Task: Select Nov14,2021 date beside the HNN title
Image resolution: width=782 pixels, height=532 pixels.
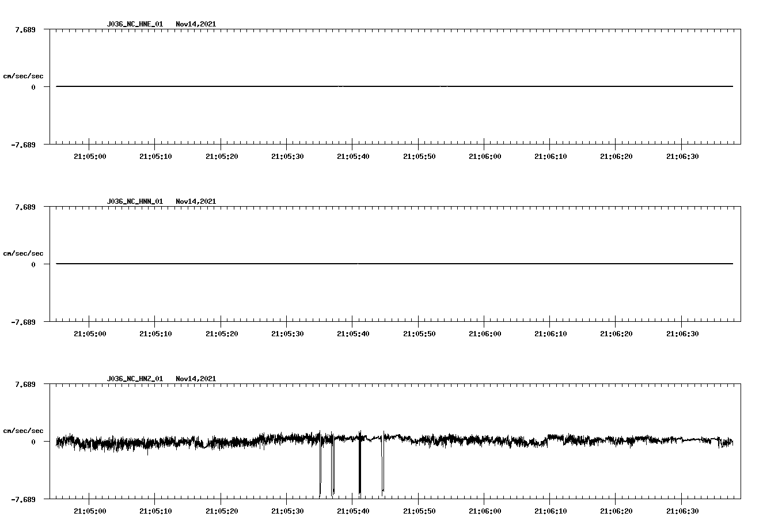Action: [196, 202]
